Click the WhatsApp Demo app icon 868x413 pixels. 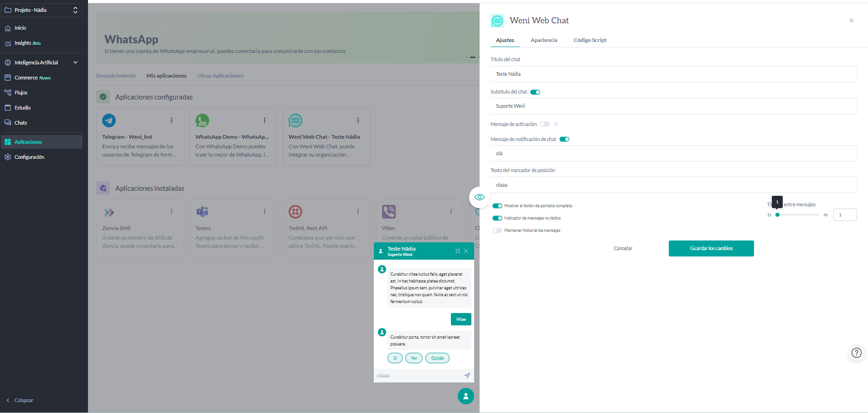[202, 120]
